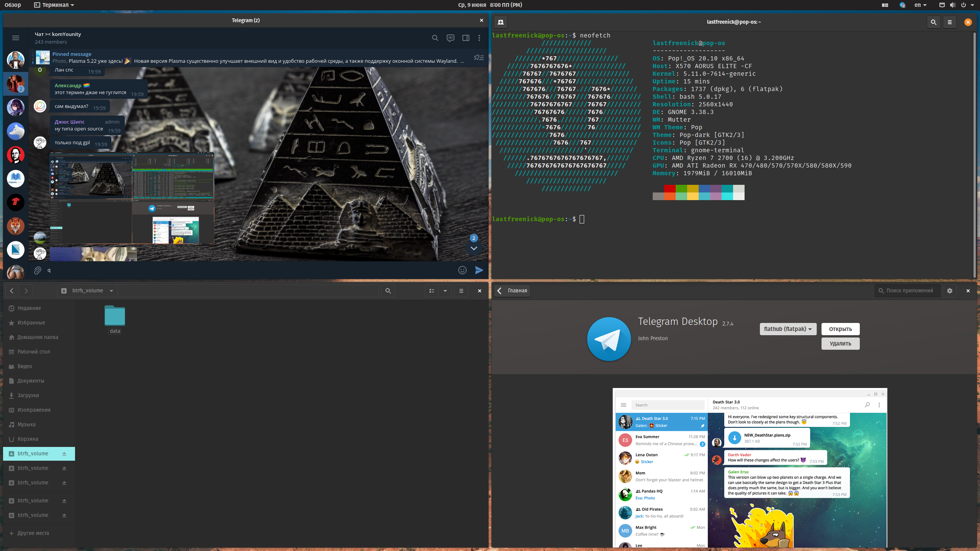
Task: Open Telegram tray icon in top bar
Action: tap(902, 5)
